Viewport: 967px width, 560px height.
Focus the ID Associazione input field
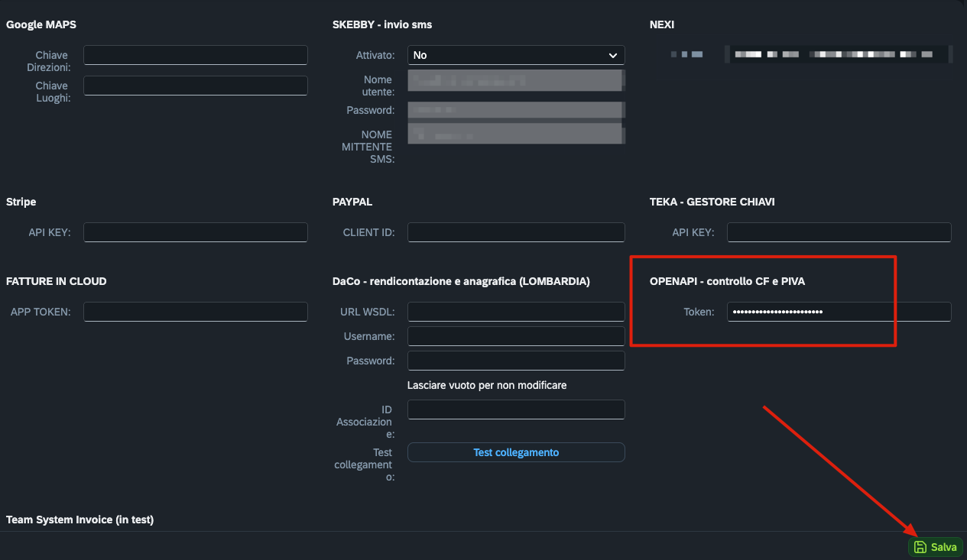[515, 409]
